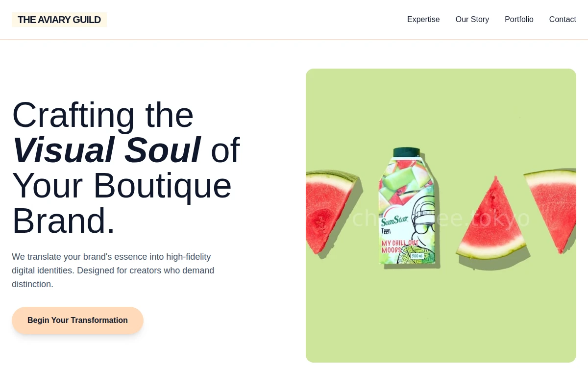Click the Begin Your Transformation button
This screenshot has width=588, height=392.
(77, 320)
